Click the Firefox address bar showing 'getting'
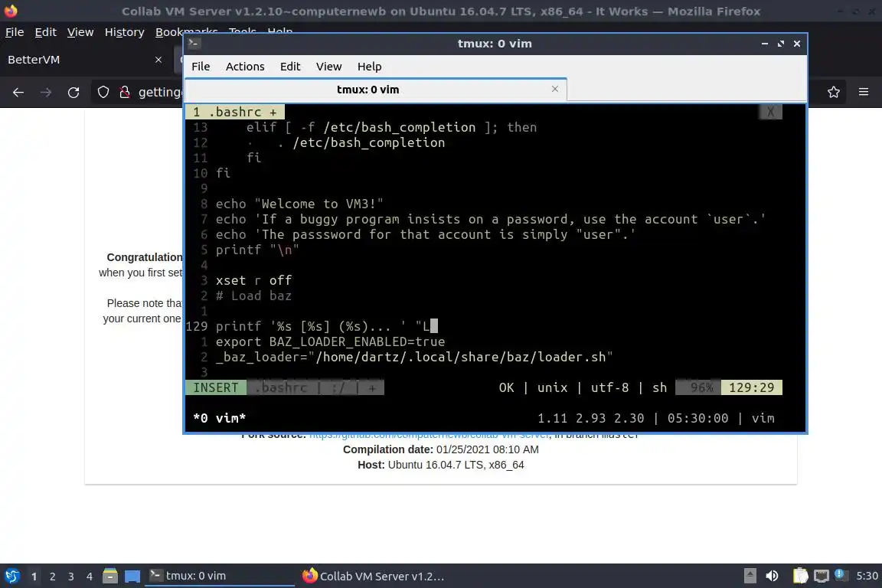882x588 pixels. (x=159, y=93)
